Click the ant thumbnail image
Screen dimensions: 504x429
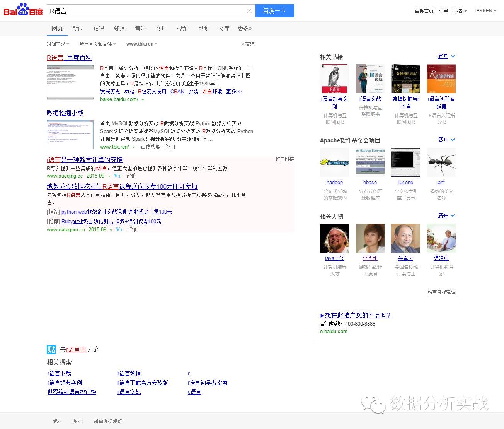[x=441, y=162]
